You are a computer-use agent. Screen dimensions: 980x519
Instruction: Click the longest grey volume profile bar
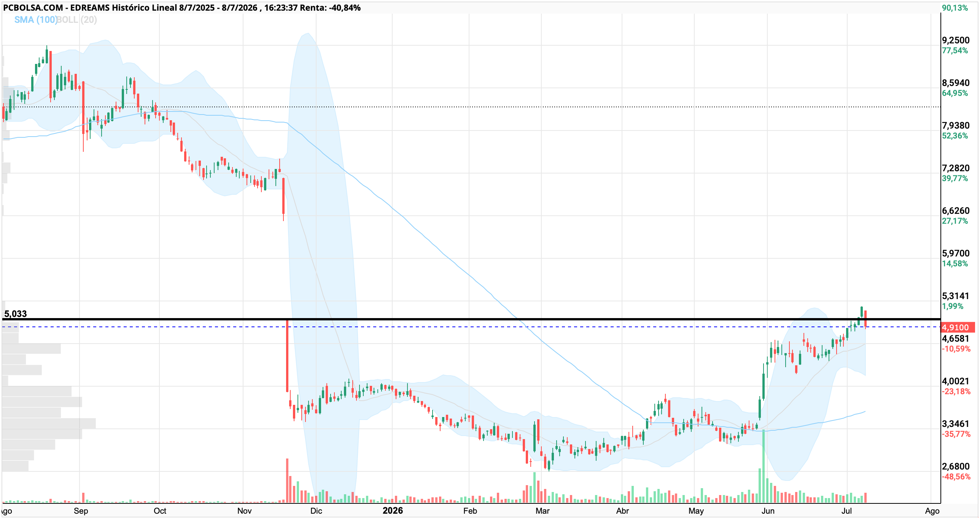[x=49, y=423]
